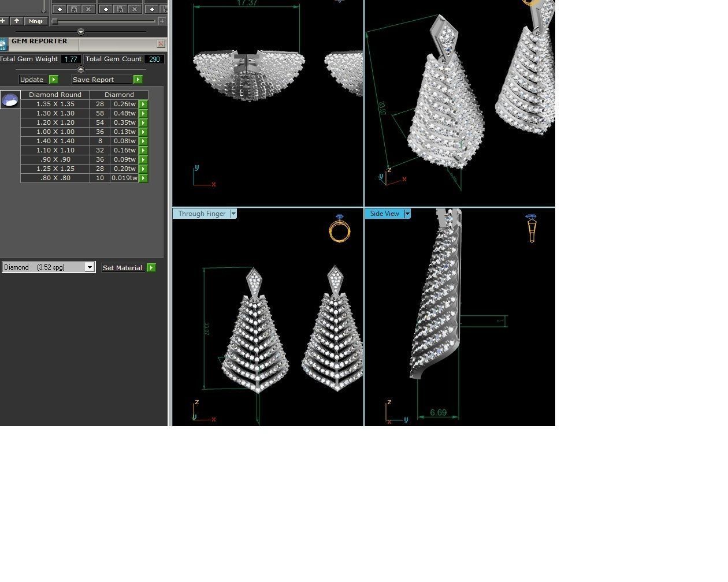Collapse the totals section below gem weight
This screenshot has height=582, width=728.
click(80, 69)
